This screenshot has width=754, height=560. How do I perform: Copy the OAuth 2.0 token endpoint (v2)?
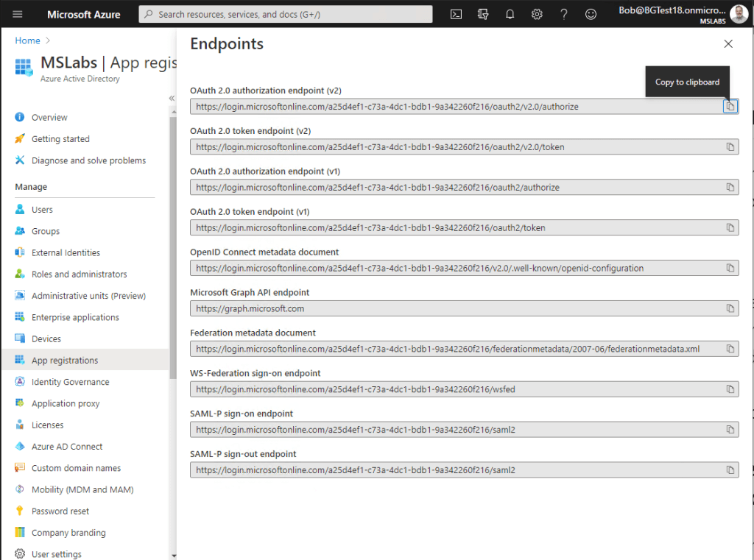point(730,147)
